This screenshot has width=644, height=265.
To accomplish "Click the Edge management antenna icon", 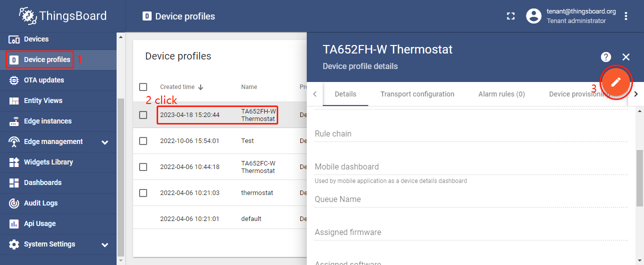I will [14, 141].
